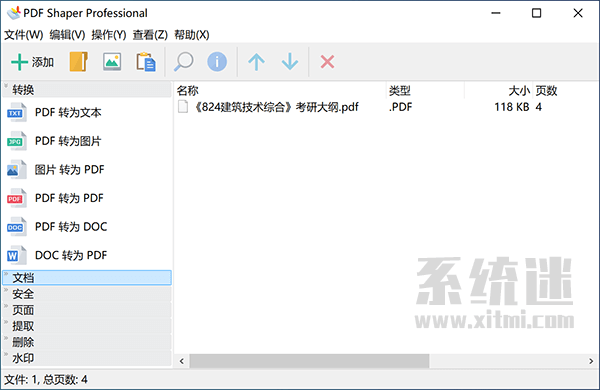Click horizontal scrollbar right arrow
Viewport: 600px width, 390px height.
tap(591, 361)
